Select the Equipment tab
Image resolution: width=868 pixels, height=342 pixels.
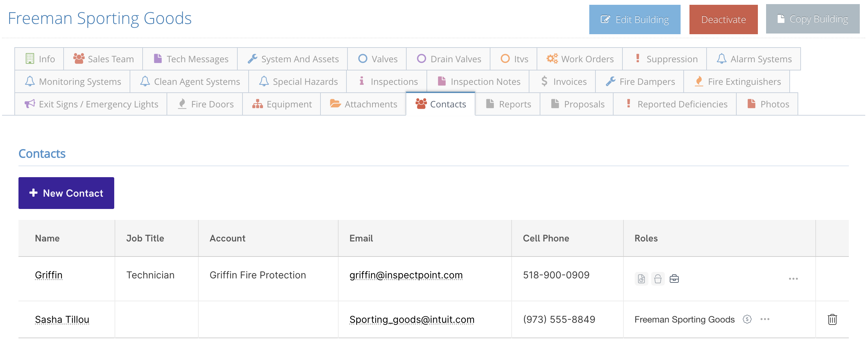(281, 104)
